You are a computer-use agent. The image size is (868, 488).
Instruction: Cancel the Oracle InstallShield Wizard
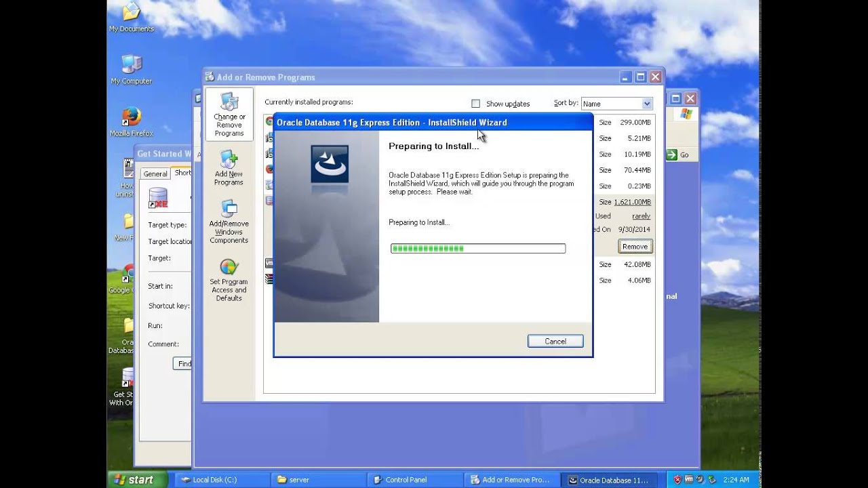555,342
